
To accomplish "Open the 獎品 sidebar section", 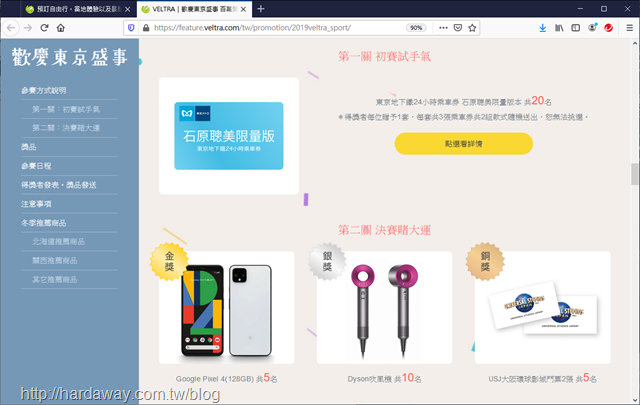I will tap(29, 147).
